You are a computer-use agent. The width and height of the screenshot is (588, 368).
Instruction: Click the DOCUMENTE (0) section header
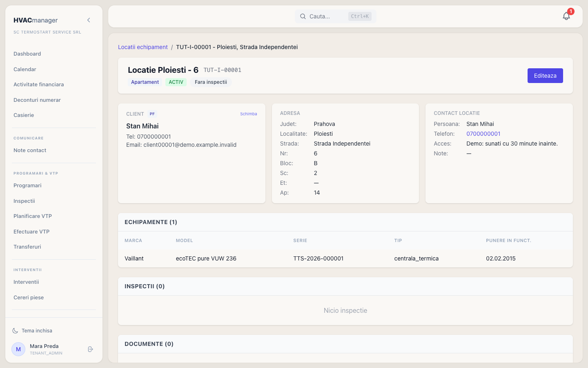point(149,344)
